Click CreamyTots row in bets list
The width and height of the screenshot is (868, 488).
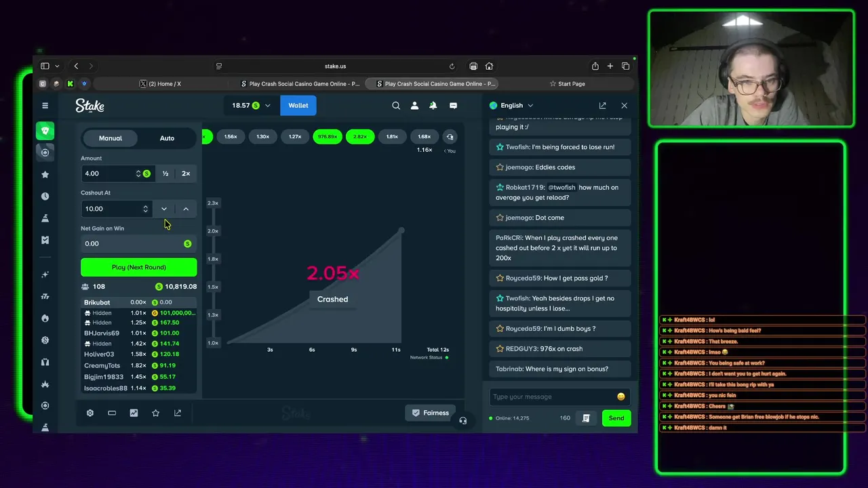pos(139,365)
